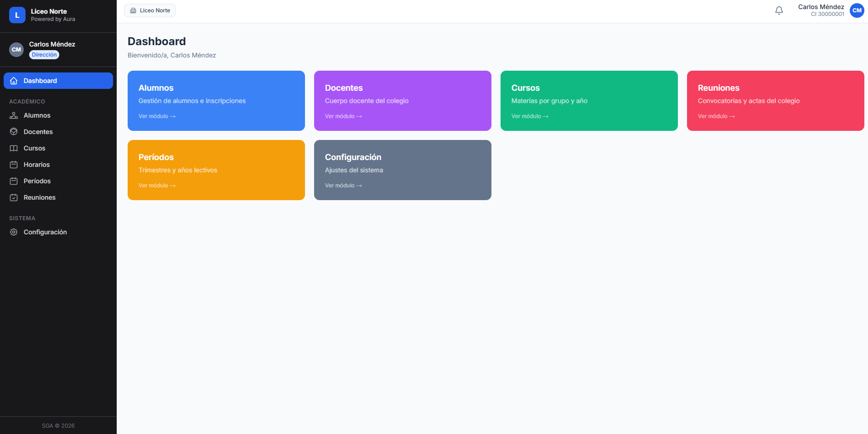
Task: Click Carlos Méndez name in top bar
Action: [821, 7]
